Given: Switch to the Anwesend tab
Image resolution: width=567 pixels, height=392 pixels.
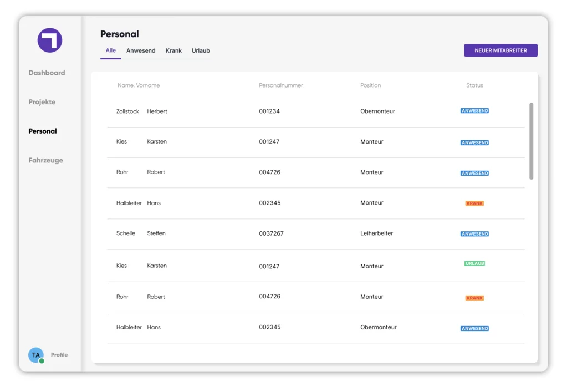Looking at the screenshot, I should (141, 50).
